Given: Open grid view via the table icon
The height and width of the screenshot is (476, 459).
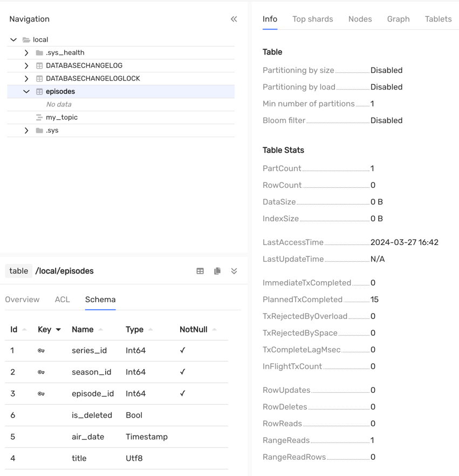Looking at the screenshot, I should (200, 271).
